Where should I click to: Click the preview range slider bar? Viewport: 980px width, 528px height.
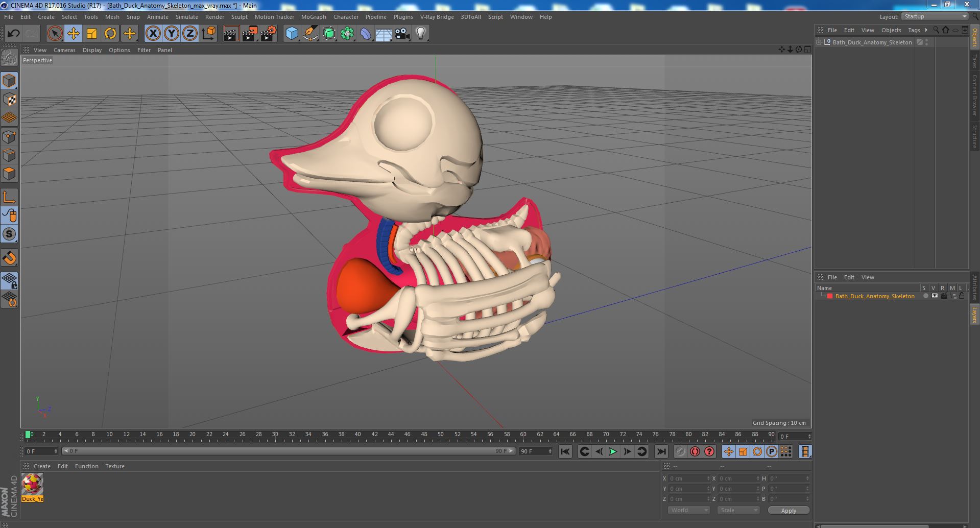tap(288, 451)
